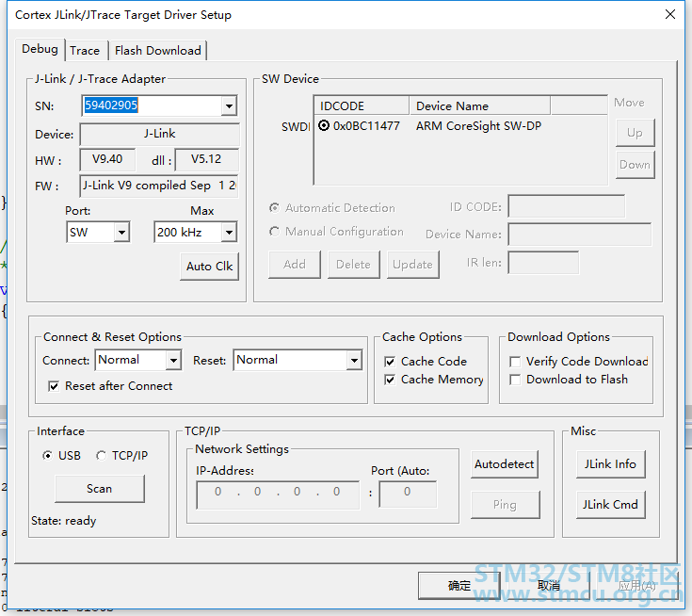
Task: Click the Add device button
Action: 295,265
